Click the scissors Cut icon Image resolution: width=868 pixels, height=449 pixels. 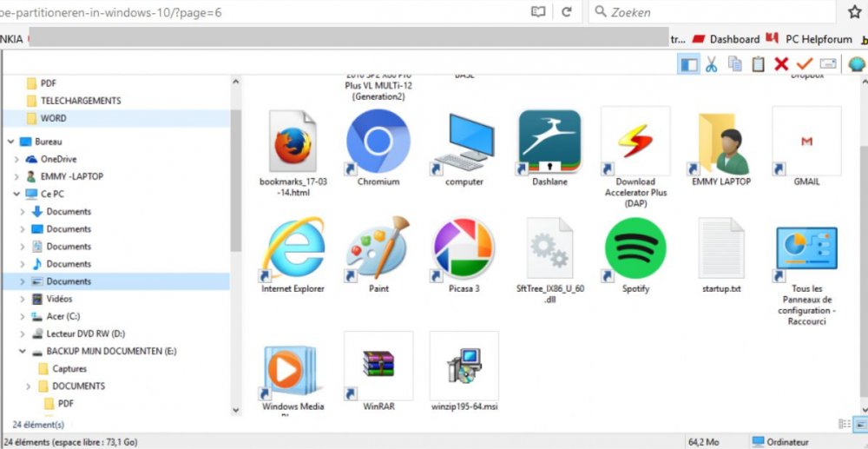pos(712,64)
